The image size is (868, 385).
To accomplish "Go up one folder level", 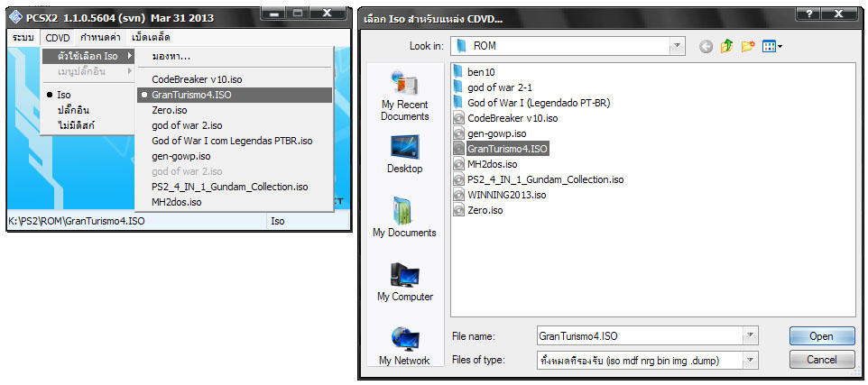I will 727,46.
